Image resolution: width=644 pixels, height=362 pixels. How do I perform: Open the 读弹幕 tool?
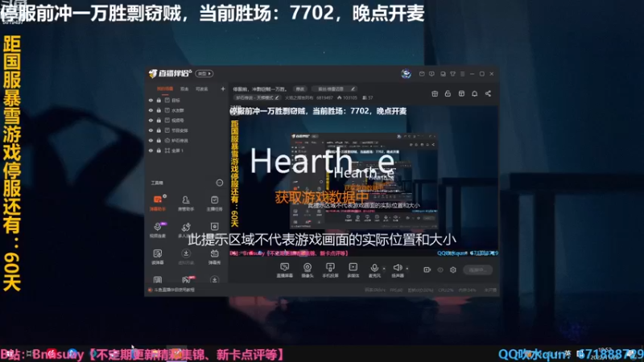pyautogui.click(x=157, y=257)
